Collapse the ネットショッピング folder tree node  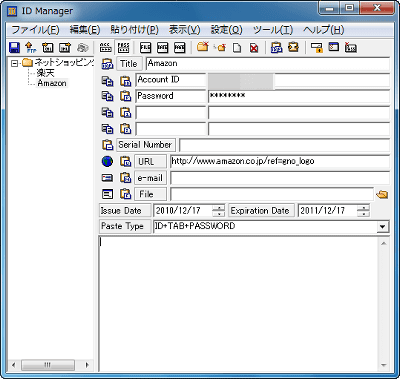14,63
